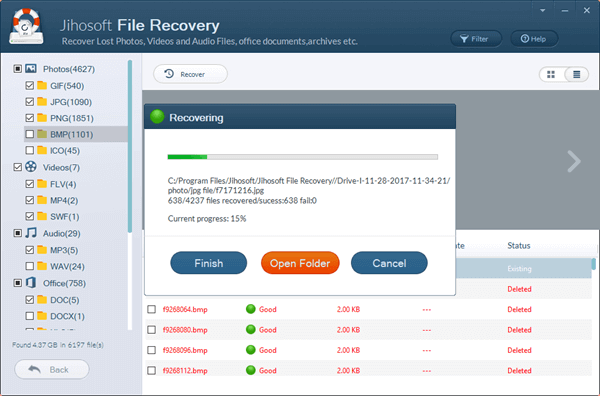Uncheck the MP3(5) checkbox
Screen dimensions: 600x396
pyautogui.click(x=29, y=250)
